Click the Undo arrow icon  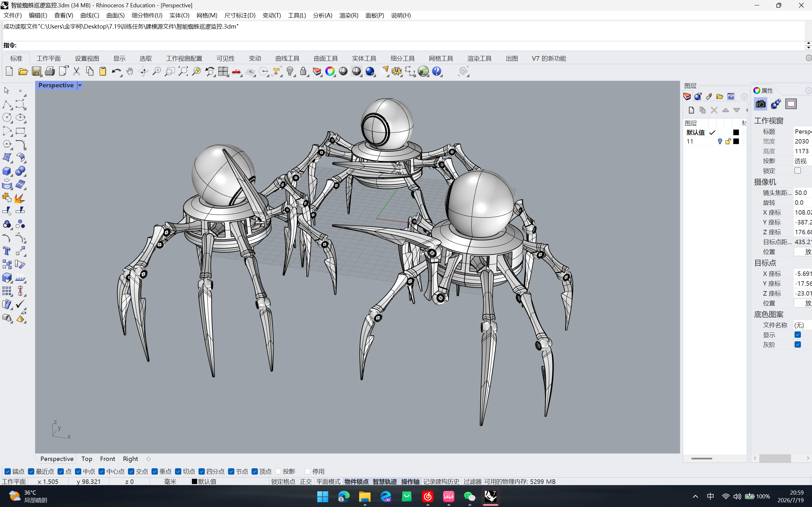116,71
